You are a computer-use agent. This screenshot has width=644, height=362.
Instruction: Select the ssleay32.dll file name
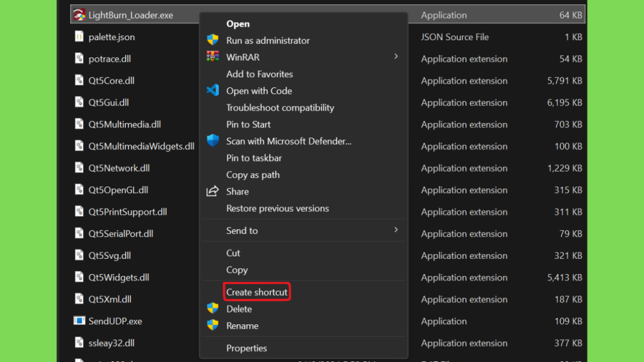[111, 343]
